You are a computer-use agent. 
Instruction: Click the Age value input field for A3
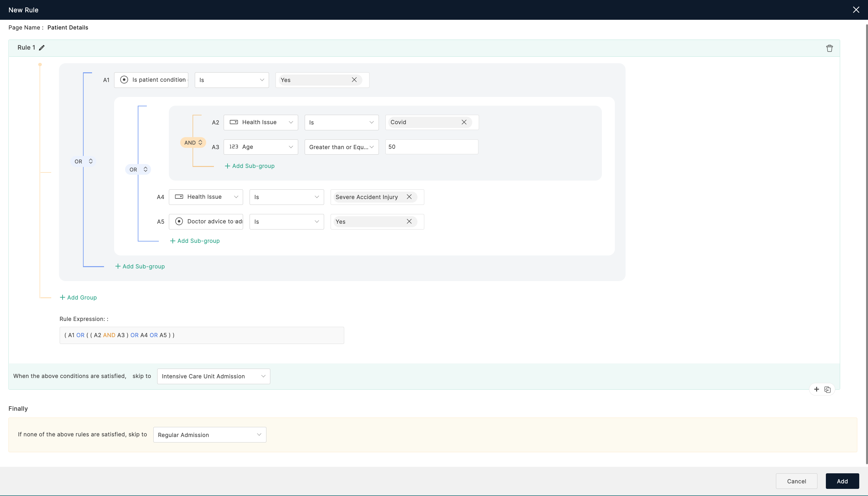pyautogui.click(x=431, y=147)
